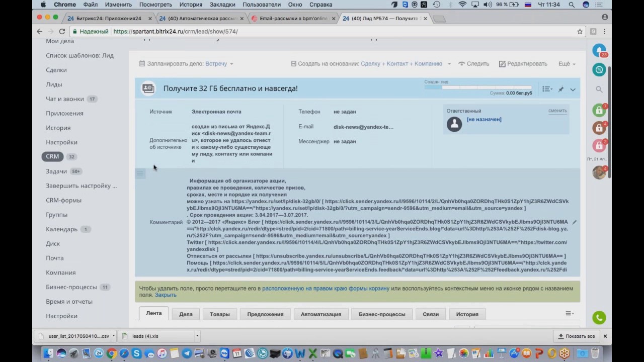
Task: Open the lead card list view menu
Action: click(547, 89)
